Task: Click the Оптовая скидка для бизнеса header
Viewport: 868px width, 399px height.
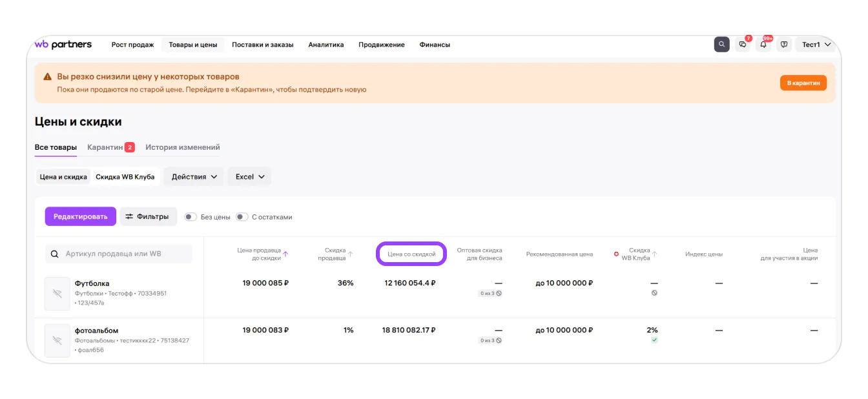Action: click(x=479, y=254)
